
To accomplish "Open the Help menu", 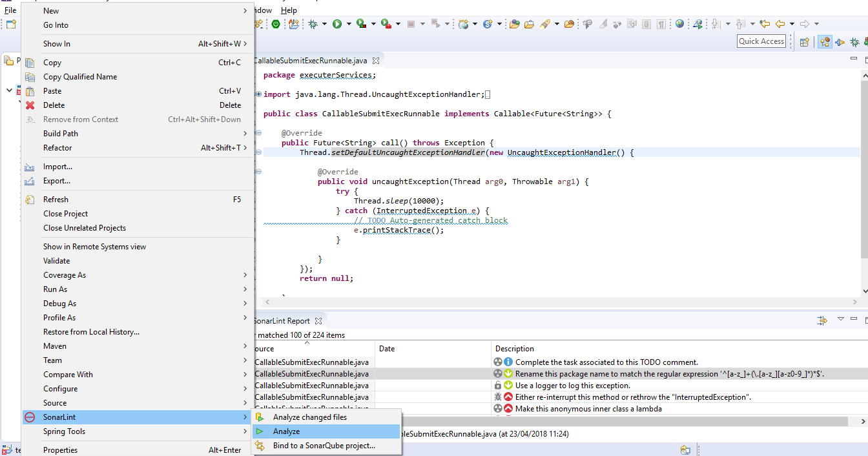I will point(289,10).
